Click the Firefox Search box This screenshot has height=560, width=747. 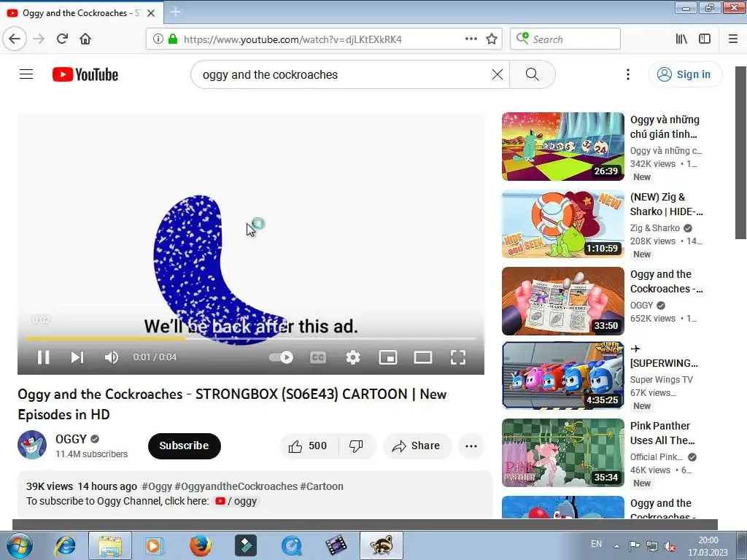[565, 39]
